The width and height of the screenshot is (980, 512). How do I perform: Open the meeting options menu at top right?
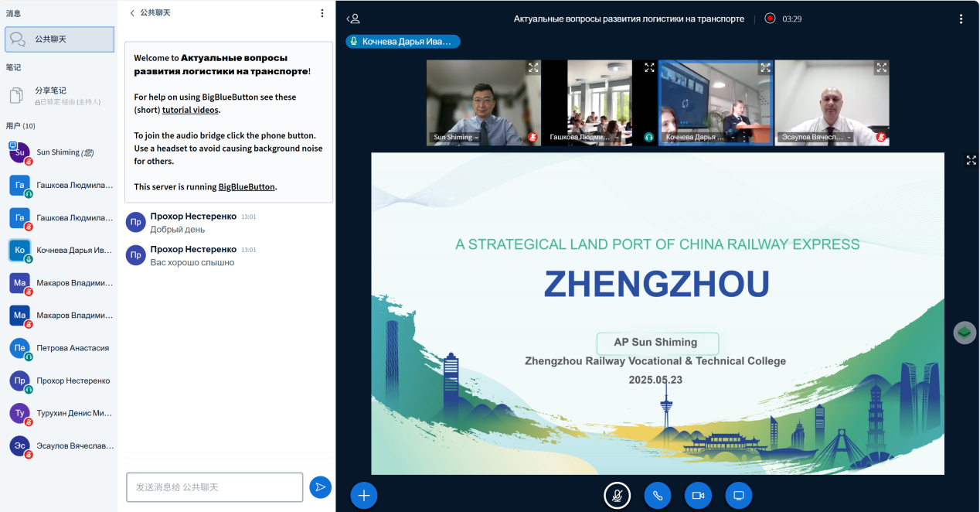point(961,19)
